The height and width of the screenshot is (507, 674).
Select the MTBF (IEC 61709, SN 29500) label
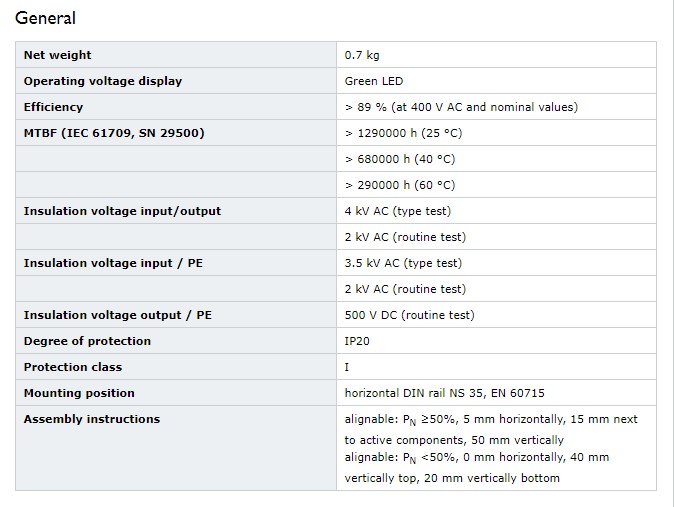tap(114, 133)
